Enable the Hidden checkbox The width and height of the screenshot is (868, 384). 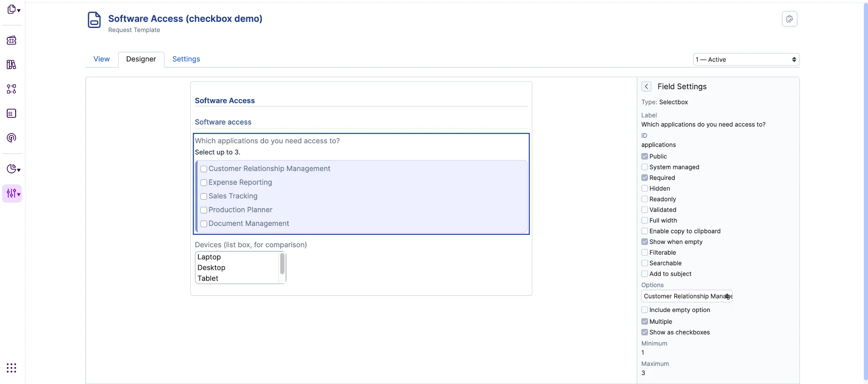(x=645, y=188)
